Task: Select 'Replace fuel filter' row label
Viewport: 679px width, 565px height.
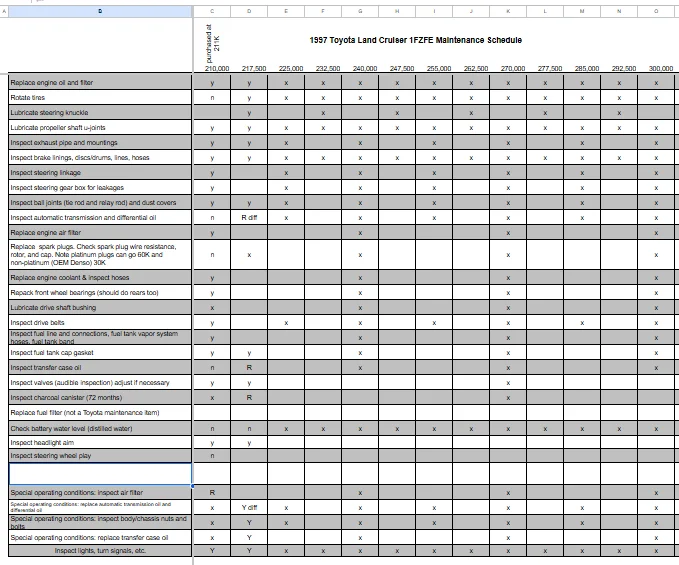Action: (x=100, y=413)
